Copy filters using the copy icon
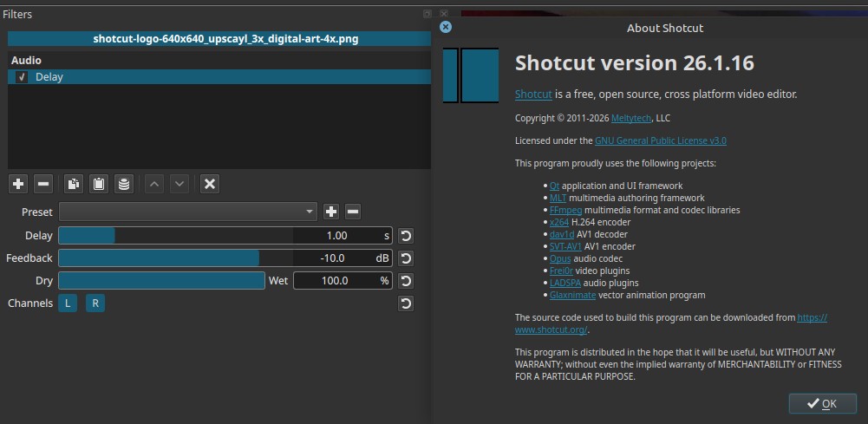Viewport: 868px width, 424px height. pyautogui.click(x=74, y=184)
